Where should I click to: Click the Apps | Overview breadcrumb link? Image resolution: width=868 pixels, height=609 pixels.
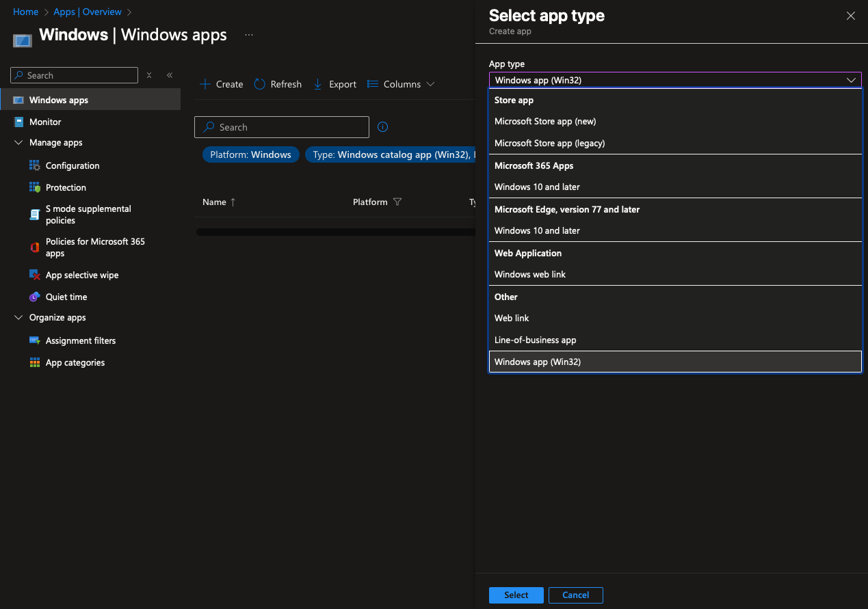88,12
